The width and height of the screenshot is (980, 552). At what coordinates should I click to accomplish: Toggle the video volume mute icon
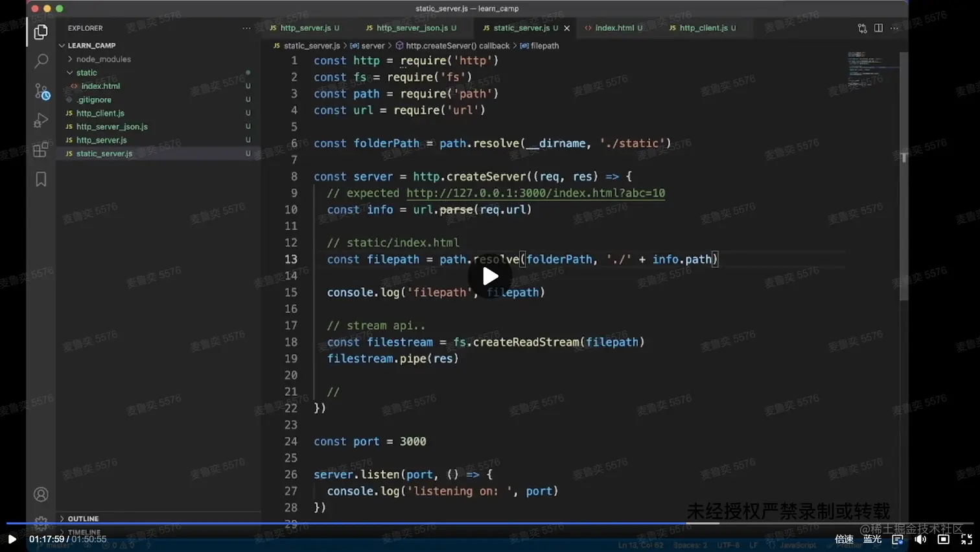[920, 539]
